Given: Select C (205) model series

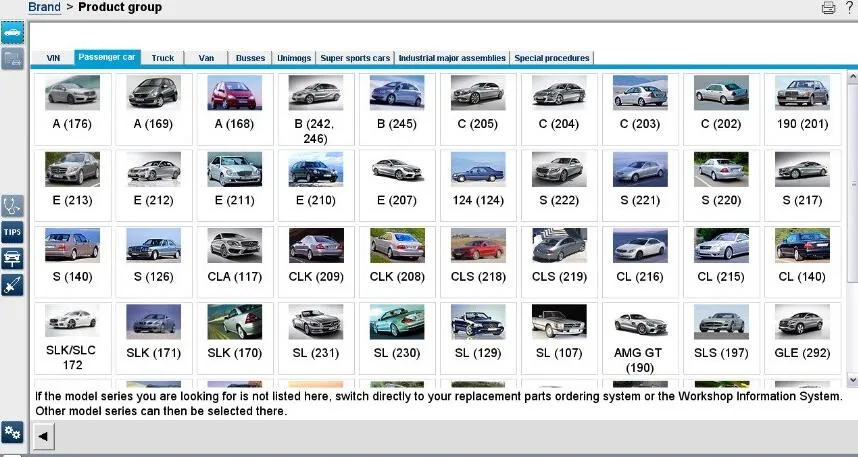Looking at the screenshot, I should point(478,109).
